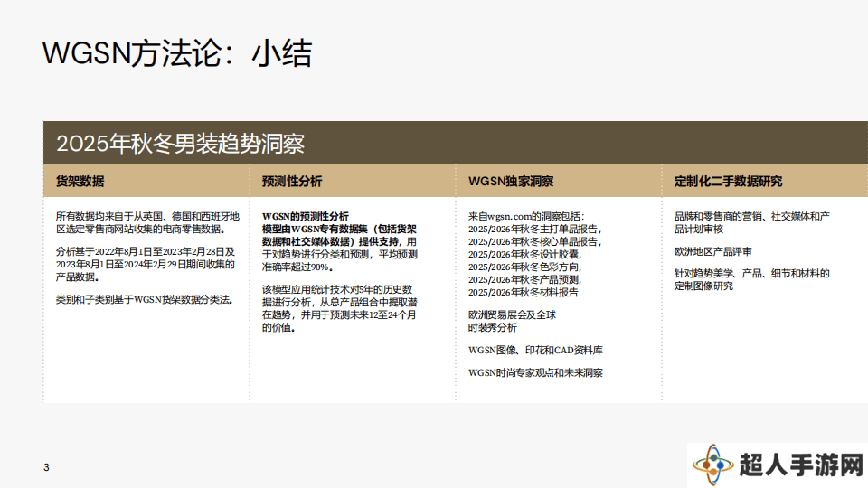Screen dimensions: 868x488
Task: Click the column header "WGSN独家洞察"
Action: 511,182
